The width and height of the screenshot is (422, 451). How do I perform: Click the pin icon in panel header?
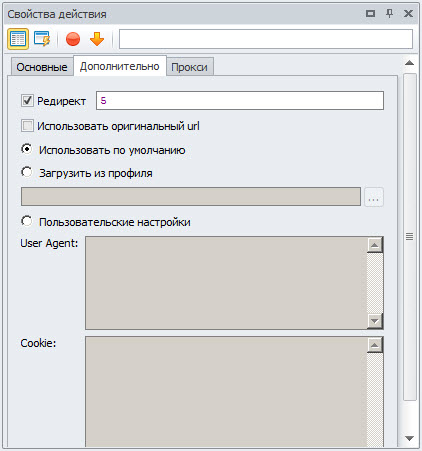tap(389, 14)
